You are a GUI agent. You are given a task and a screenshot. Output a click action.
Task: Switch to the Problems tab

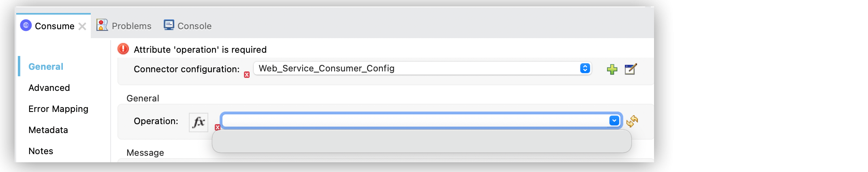(x=131, y=26)
